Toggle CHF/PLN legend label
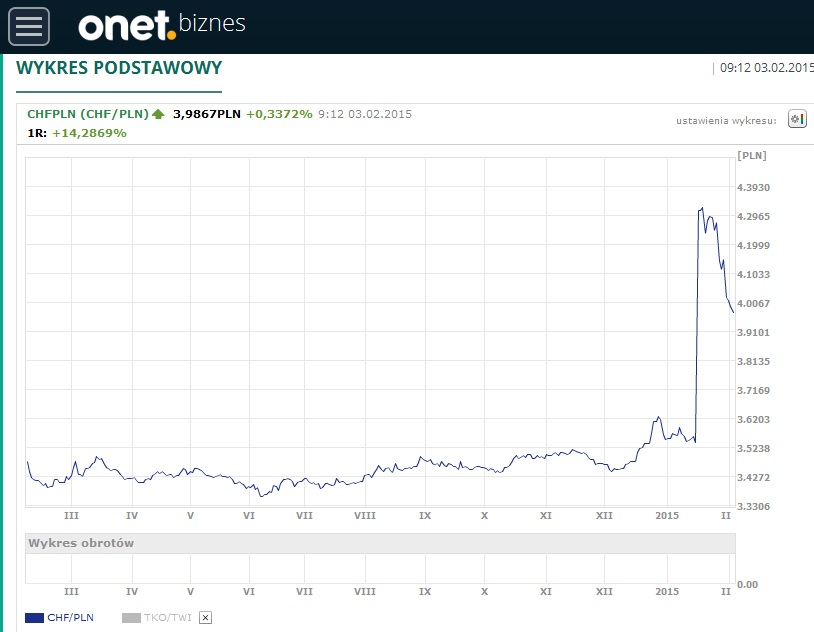 click(70, 618)
